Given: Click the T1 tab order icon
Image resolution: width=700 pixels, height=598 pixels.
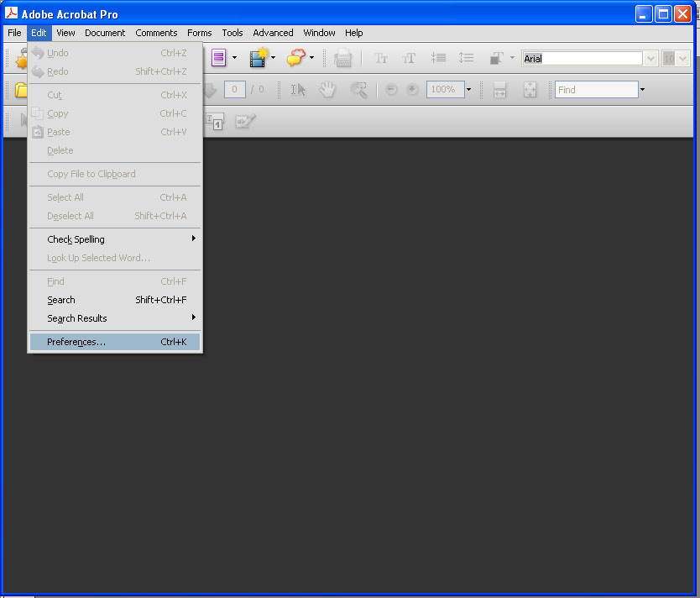Looking at the screenshot, I should (215, 121).
